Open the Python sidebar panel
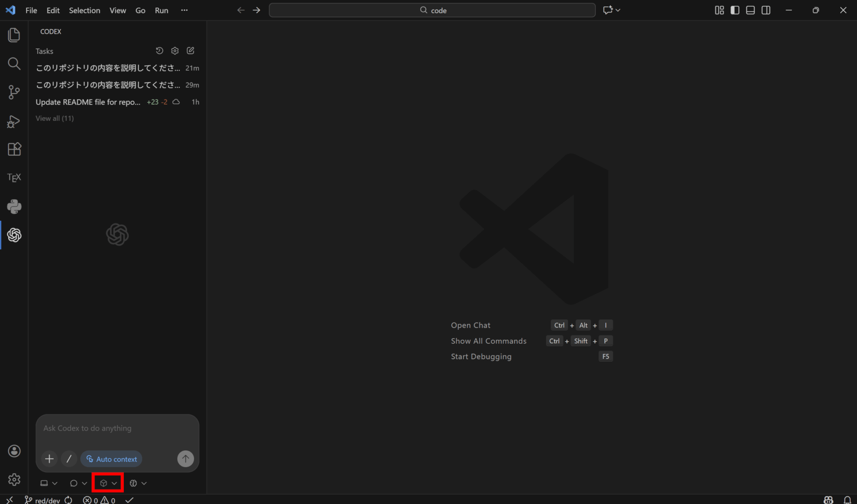The width and height of the screenshot is (857, 504). click(14, 207)
